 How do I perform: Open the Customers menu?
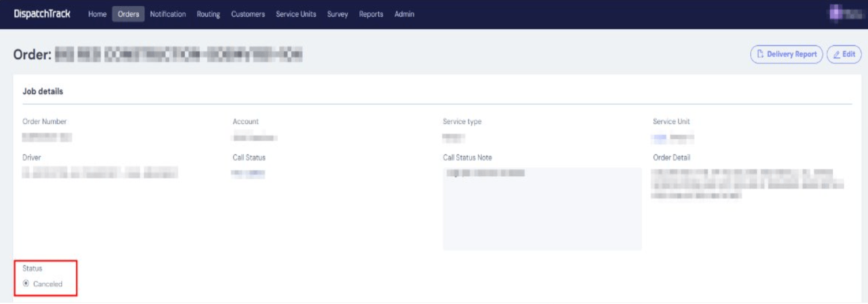pyautogui.click(x=248, y=14)
